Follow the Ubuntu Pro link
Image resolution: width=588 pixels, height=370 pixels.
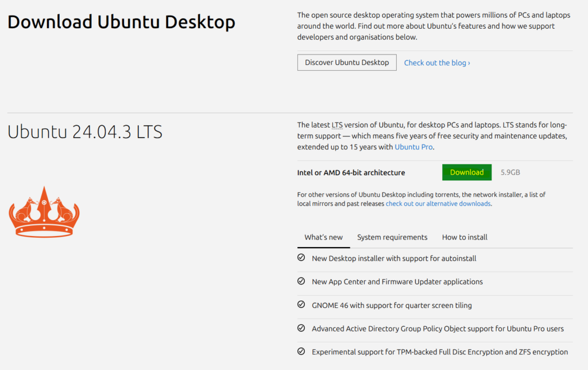(413, 147)
